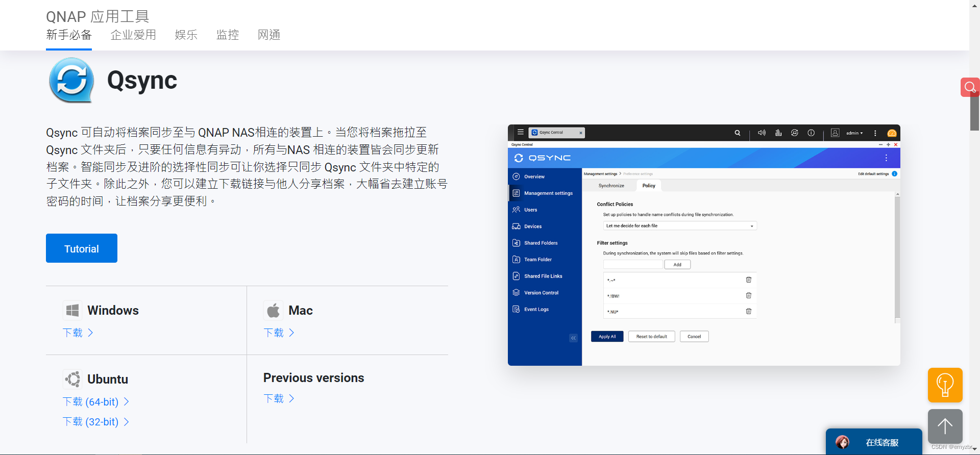Click the three-dot menu in NAS toolbar

(875, 133)
